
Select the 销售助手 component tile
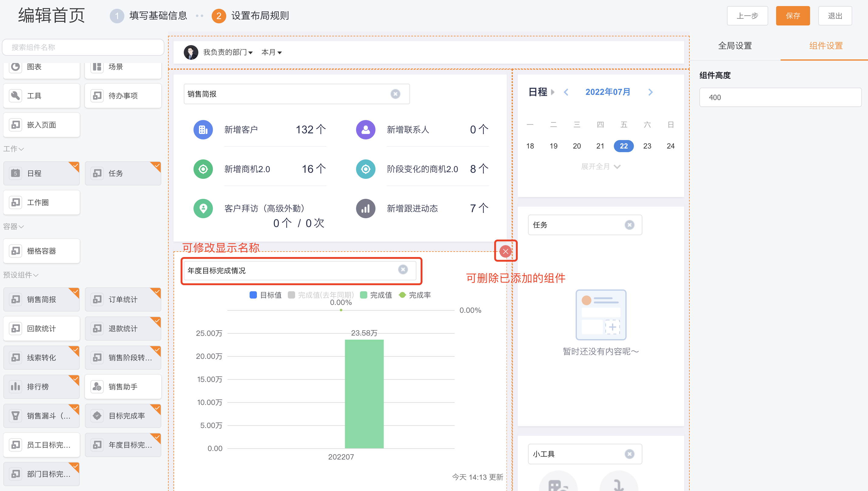click(x=123, y=387)
